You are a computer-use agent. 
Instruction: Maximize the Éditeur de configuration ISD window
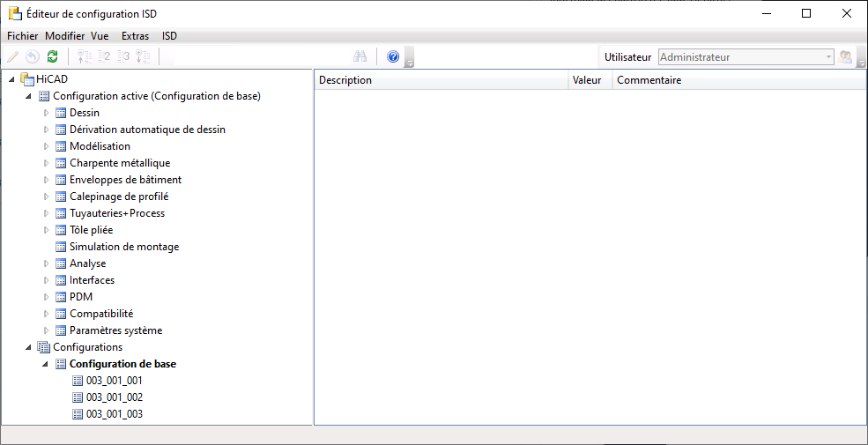click(x=806, y=13)
